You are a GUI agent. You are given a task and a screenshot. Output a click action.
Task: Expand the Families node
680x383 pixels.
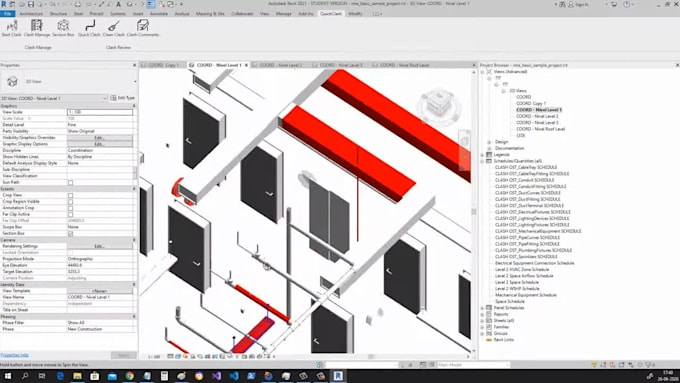pos(482,327)
